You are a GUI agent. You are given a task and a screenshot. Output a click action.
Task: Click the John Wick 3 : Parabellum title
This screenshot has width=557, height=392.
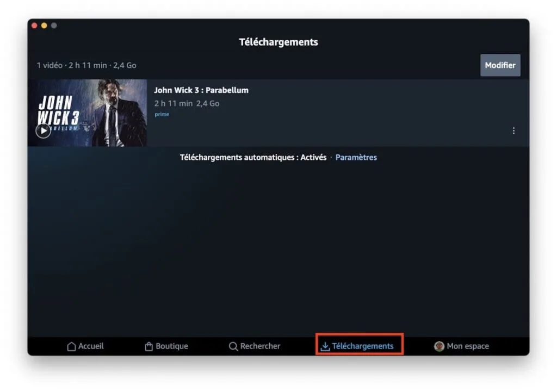pyautogui.click(x=202, y=90)
